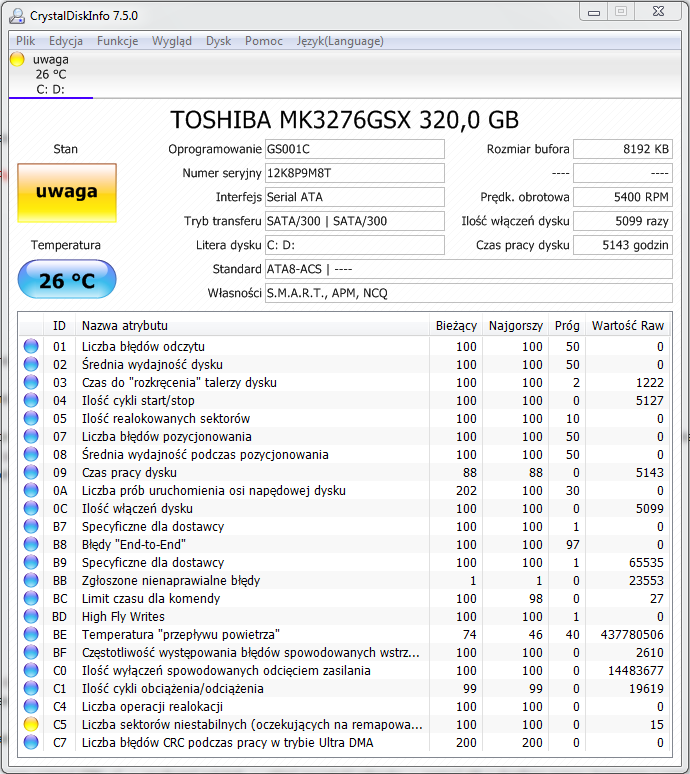Select row 'Limit czasu dla komendy'

[345, 599]
